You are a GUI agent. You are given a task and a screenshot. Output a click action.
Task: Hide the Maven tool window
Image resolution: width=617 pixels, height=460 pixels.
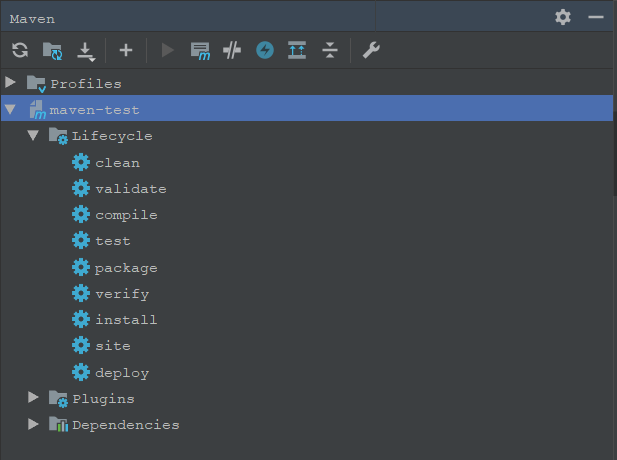[x=596, y=17]
